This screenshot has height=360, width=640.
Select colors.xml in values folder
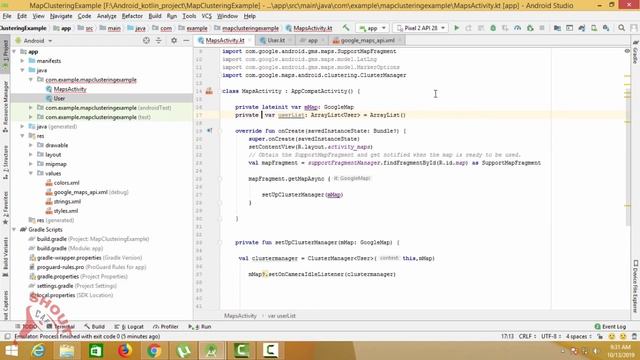click(x=67, y=183)
